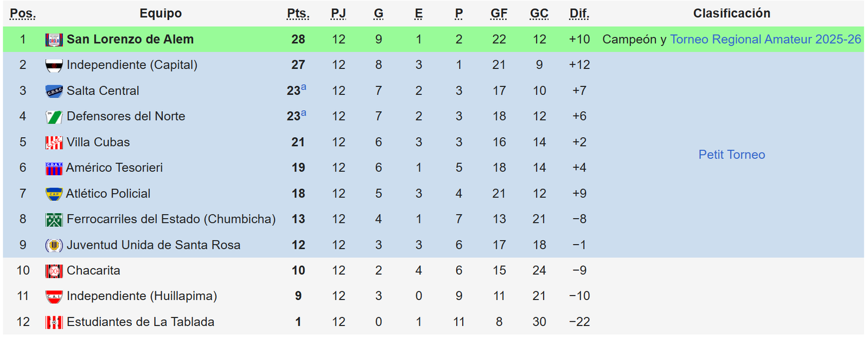This screenshot has width=868, height=338.
Task: Click the GF column header abbreviation
Action: coord(499,14)
